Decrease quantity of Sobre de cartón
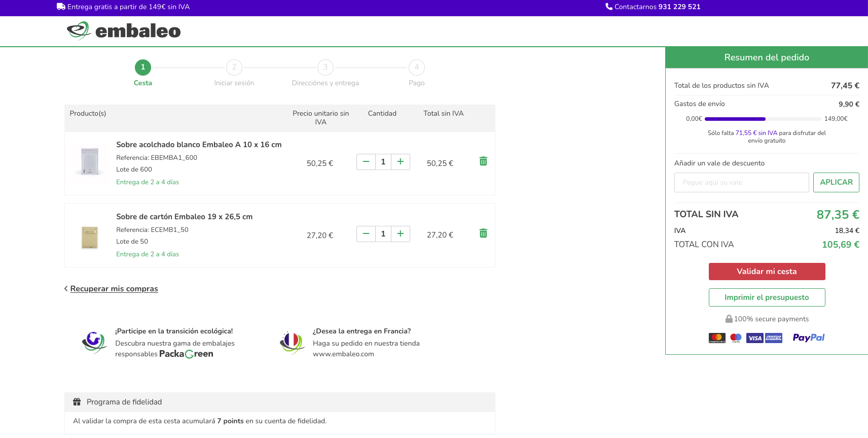Image resolution: width=868 pixels, height=438 pixels. (366, 234)
